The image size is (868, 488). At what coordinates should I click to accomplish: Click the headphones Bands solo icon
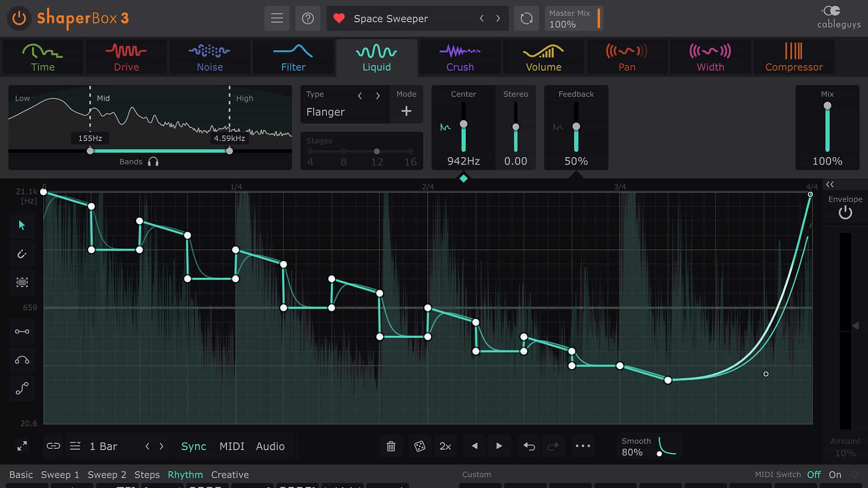153,162
